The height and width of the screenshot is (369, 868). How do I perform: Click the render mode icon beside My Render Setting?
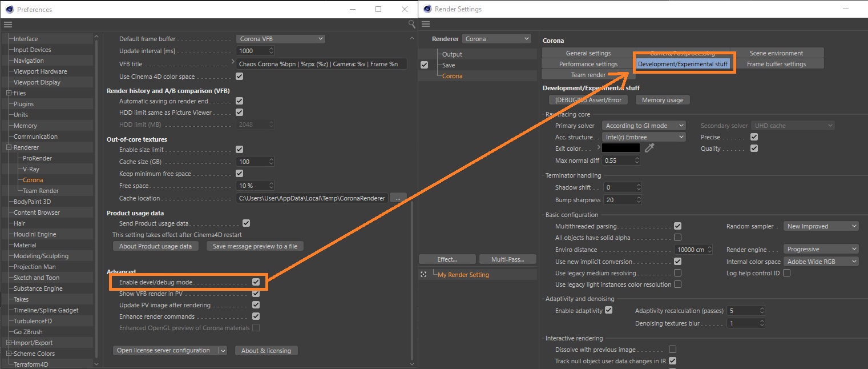[x=423, y=274]
